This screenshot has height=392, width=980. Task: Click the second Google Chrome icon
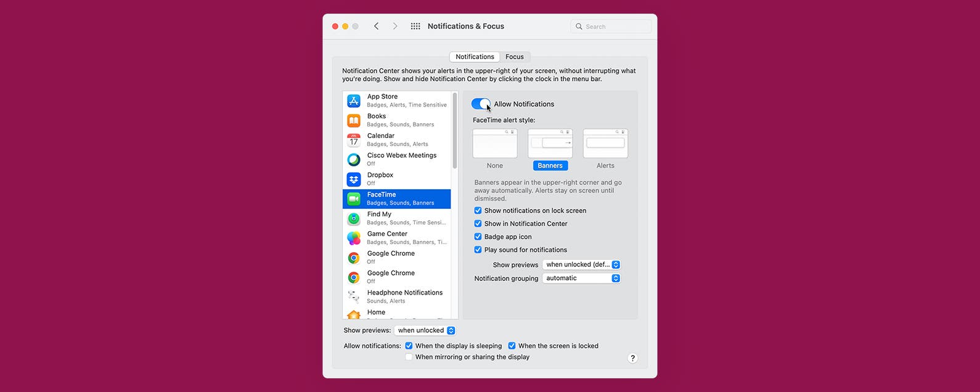pos(354,277)
